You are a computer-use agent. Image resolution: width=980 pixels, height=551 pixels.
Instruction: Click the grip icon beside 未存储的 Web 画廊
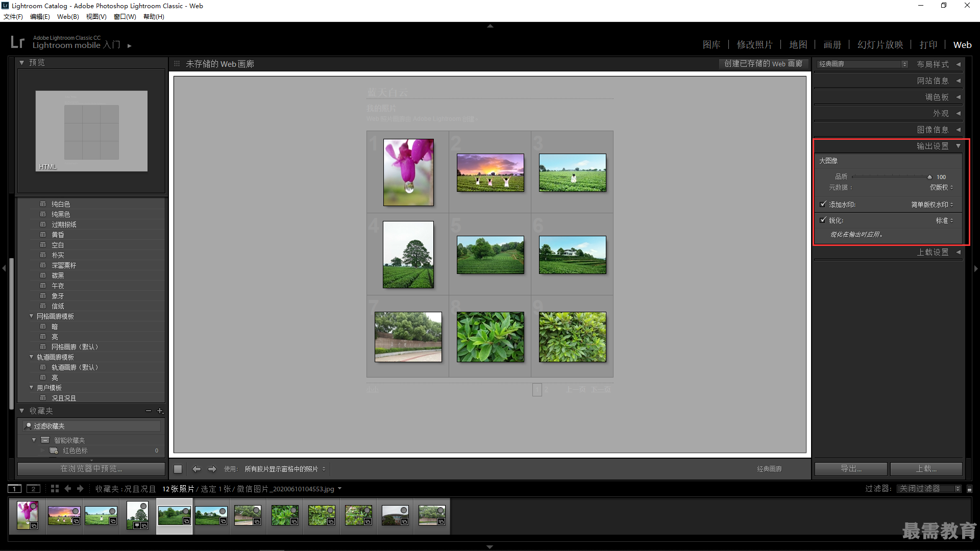tap(177, 64)
